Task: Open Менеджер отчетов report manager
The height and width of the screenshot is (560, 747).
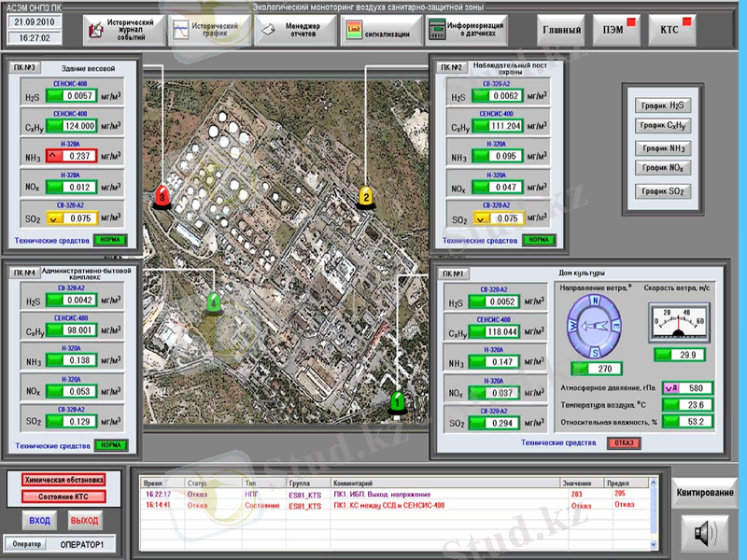Action: click(291, 31)
